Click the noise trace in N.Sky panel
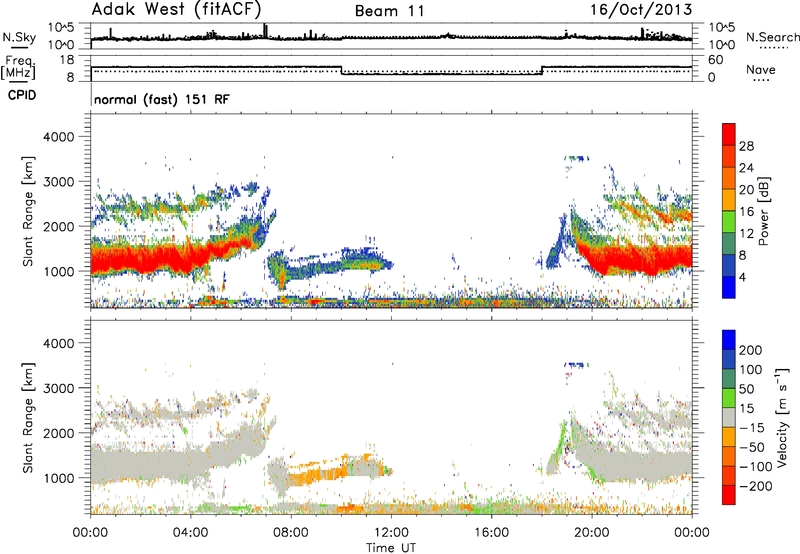This screenshot has width=800, height=554. [x=391, y=38]
